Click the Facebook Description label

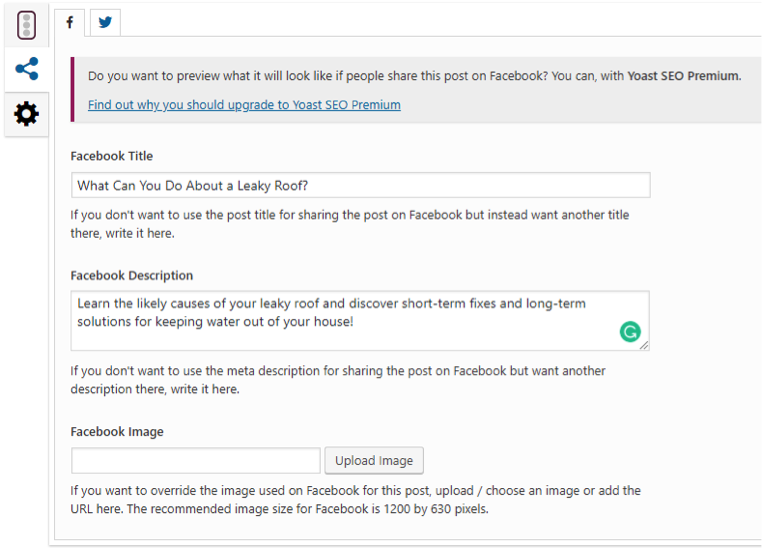[132, 275]
